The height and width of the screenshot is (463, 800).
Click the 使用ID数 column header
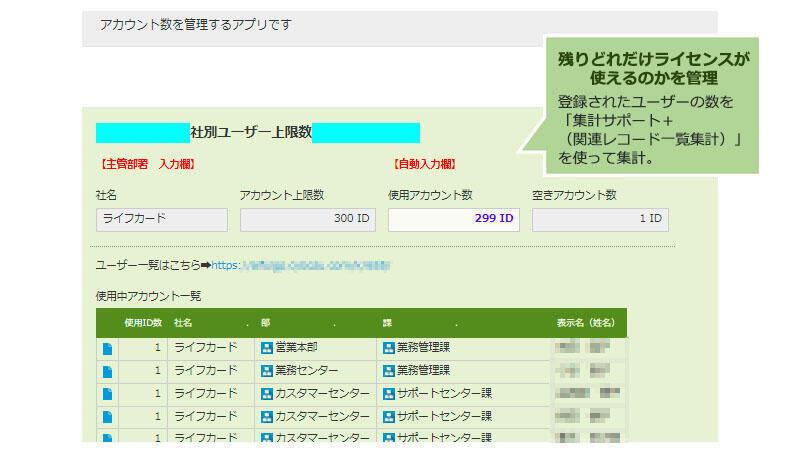(x=142, y=323)
